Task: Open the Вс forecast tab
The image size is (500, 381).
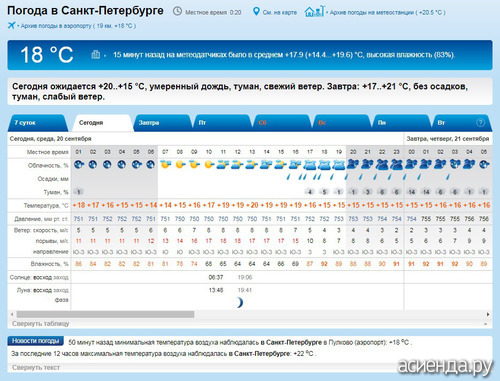Action: tap(342, 123)
